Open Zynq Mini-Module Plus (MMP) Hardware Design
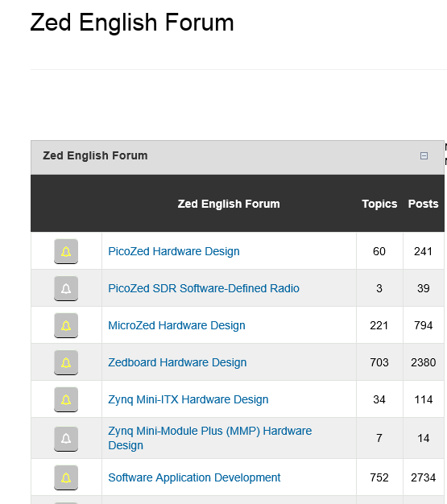Viewport: 447px width, 504px height. click(x=209, y=438)
